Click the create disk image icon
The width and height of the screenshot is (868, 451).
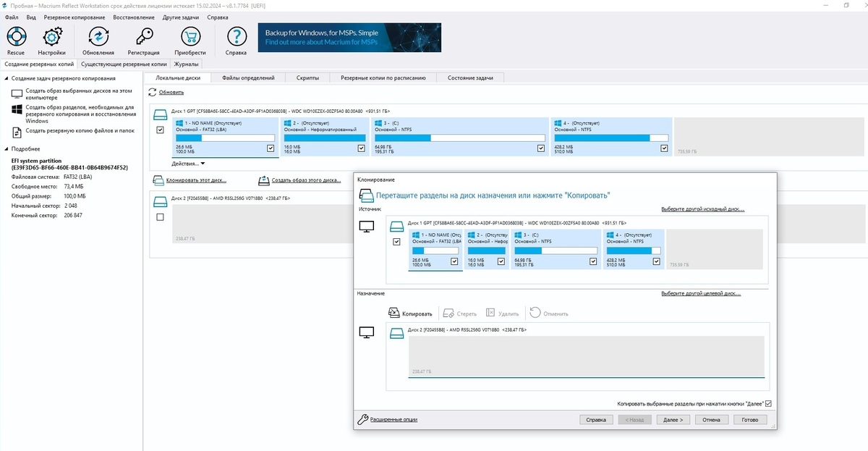coord(264,180)
